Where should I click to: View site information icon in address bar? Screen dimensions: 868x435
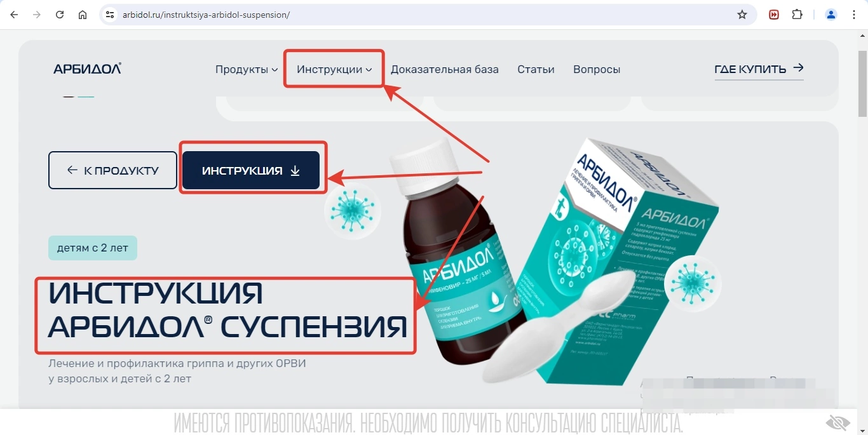110,15
